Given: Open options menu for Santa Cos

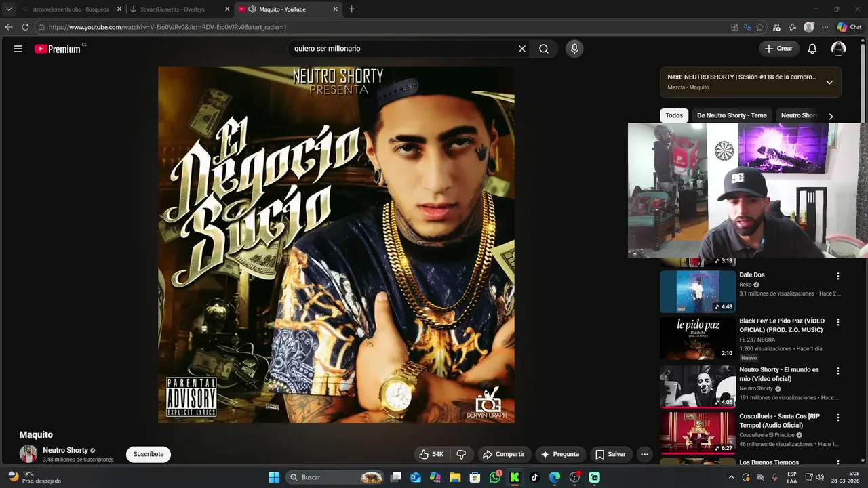Looking at the screenshot, I should tap(838, 418).
